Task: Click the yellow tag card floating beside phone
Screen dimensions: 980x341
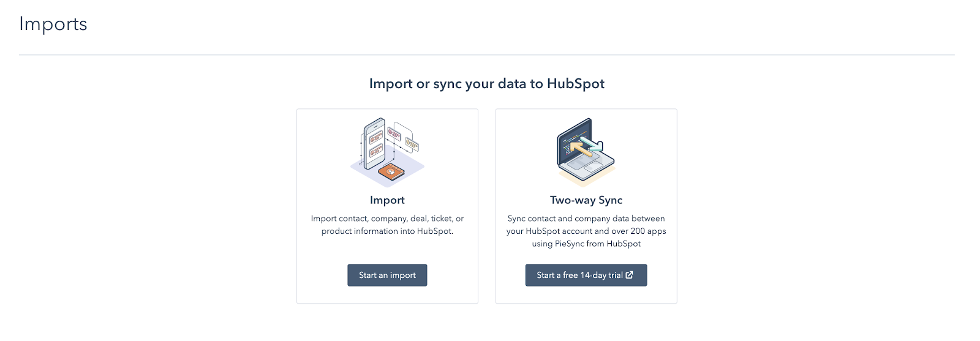Action: coord(412,144)
